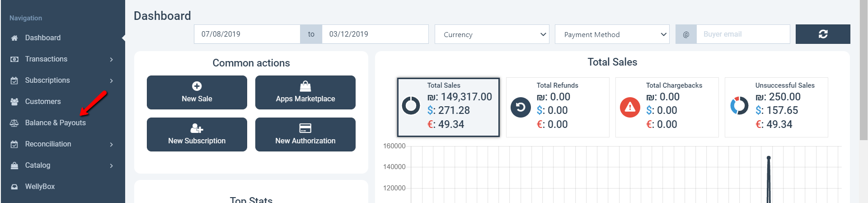
Task: Click the New Sale button
Action: pyautogui.click(x=197, y=92)
